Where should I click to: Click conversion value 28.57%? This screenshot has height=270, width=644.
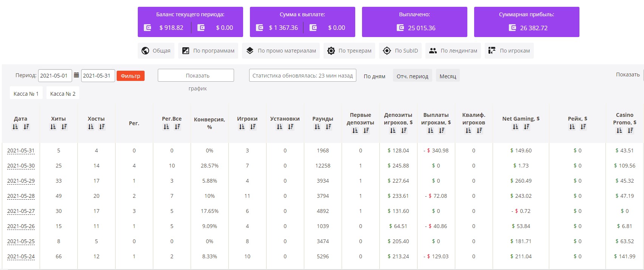210,166
